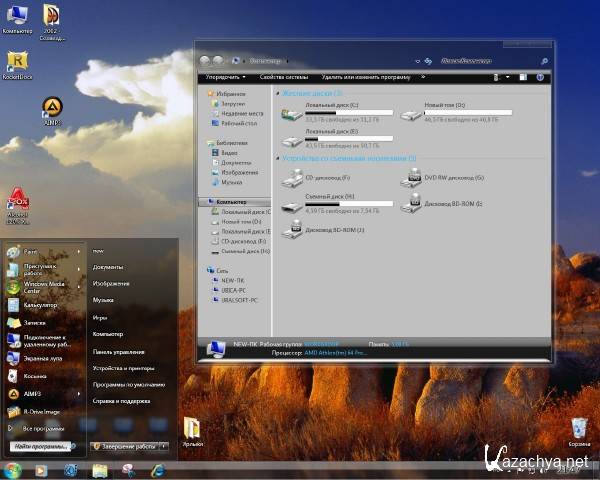Open the DVD RW drive (G:) icon
Screen dimensions: 600x480
click(x=411, y=178)
